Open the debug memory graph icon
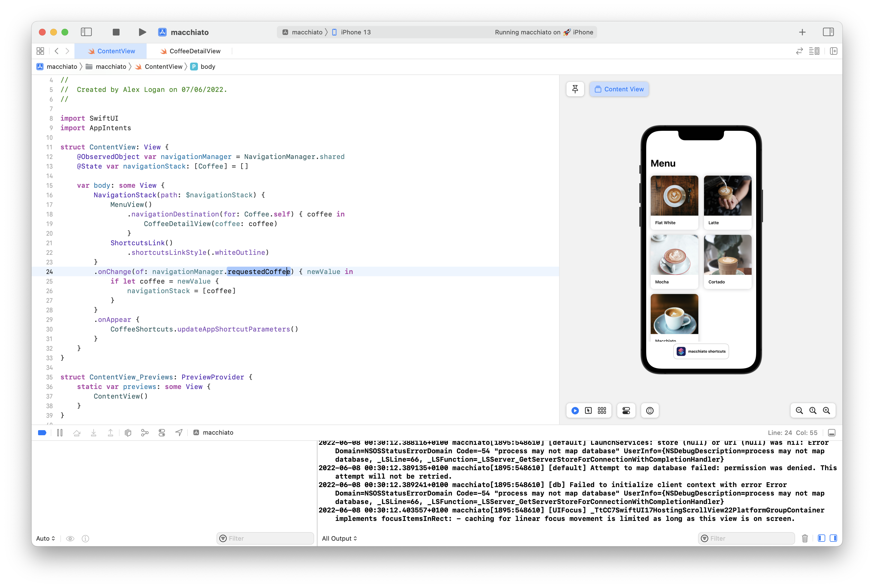Screen dimensions: 874x588 [x=145, y=433]
